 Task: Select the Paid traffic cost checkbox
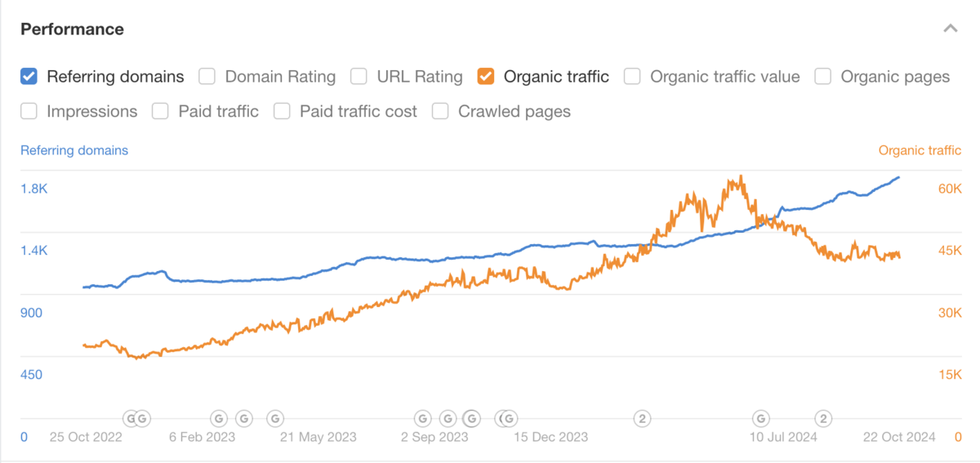(x=283, y=111)
